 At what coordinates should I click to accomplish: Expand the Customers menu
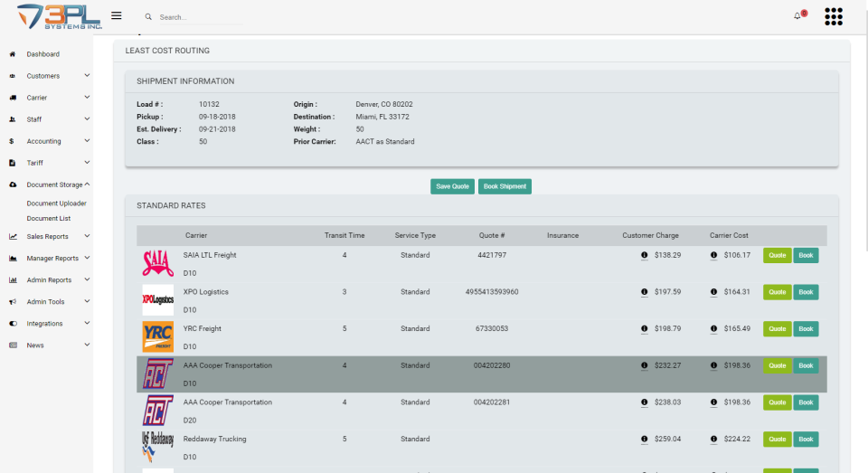pos(87,76)
